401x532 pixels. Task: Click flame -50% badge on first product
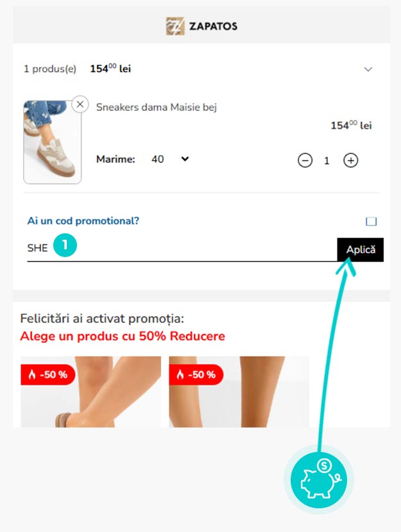(x=48, y=374)
